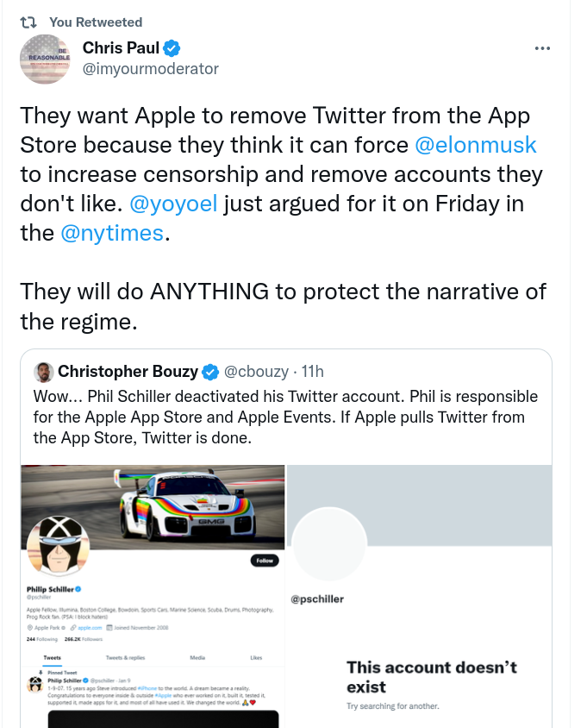This screenshot has width=587, height=728.
Task: Click the verified badge beside Christopher Bouzy
Action: click(x=210, y=372)
